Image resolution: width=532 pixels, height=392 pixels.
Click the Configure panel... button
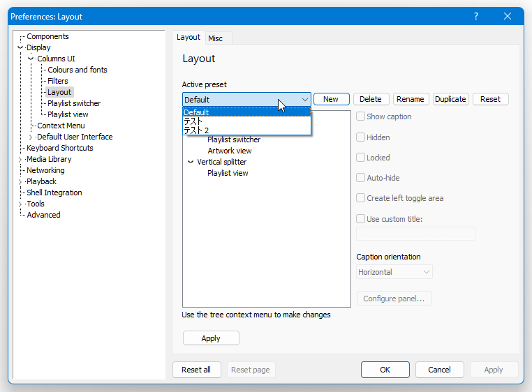(394, 299)
